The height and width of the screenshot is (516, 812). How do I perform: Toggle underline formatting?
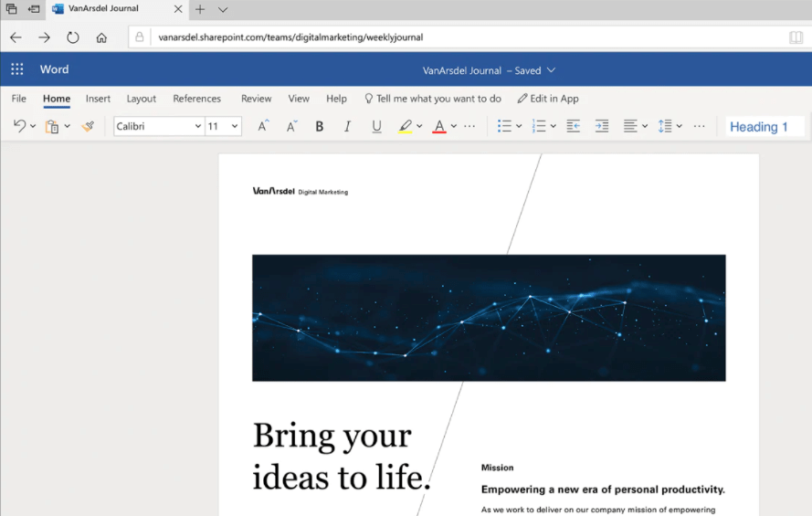376,127
